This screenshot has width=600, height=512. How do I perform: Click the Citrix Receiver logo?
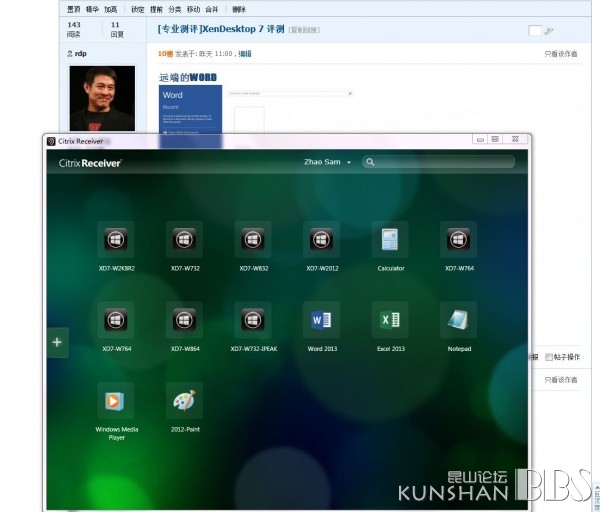point(90,163)
